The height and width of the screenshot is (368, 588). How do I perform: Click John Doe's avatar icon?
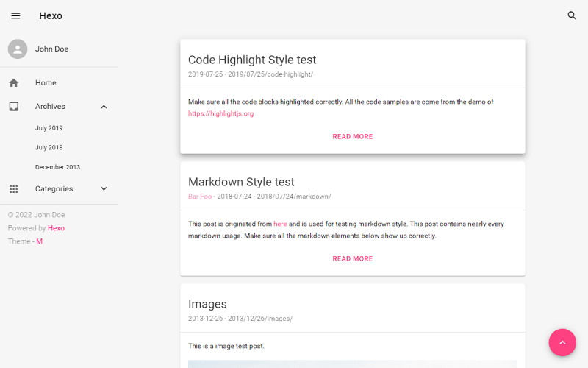[18, 49]
